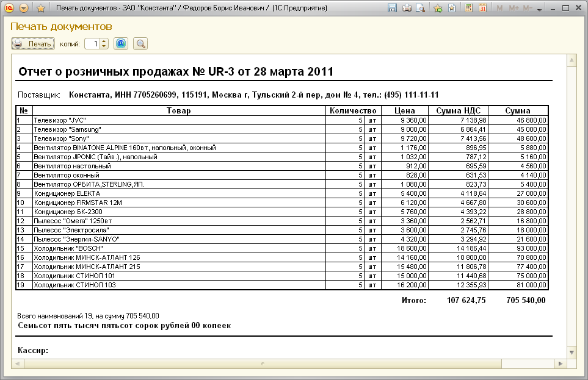This screenshot has height=380, width=588.
Task: Click add-to-favorites green star icon
Action: click(438, 8)
